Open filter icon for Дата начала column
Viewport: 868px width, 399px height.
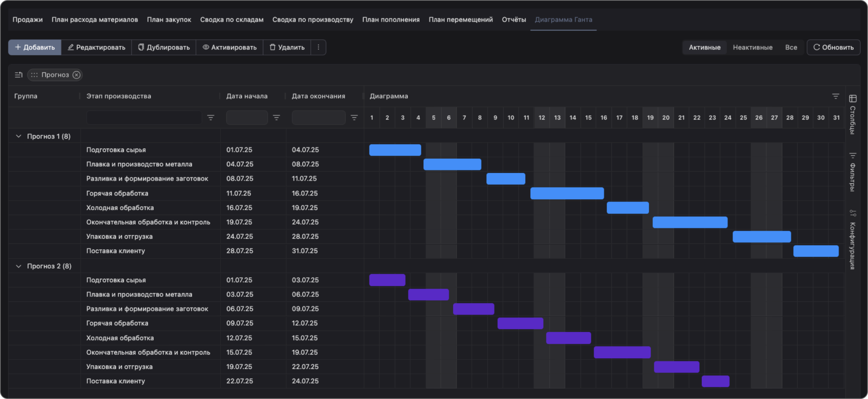[x=276, y=118]
